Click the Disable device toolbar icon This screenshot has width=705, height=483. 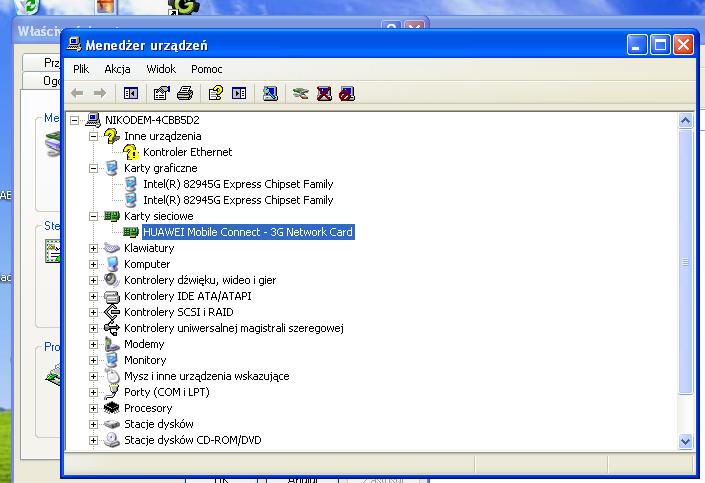(x=346, y=93)
